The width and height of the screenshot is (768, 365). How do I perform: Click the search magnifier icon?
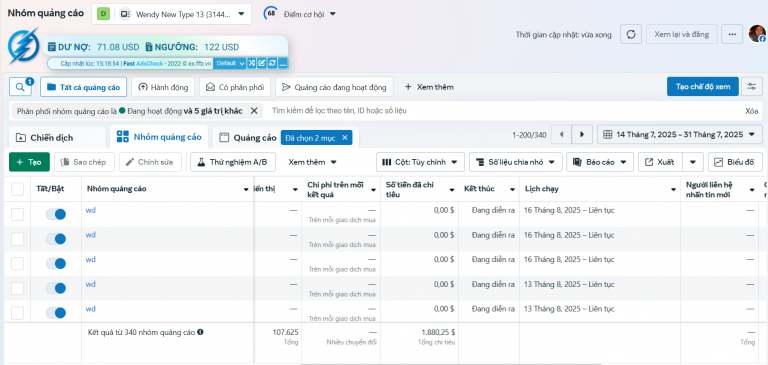pyautogui.click(x=20, y=87)
